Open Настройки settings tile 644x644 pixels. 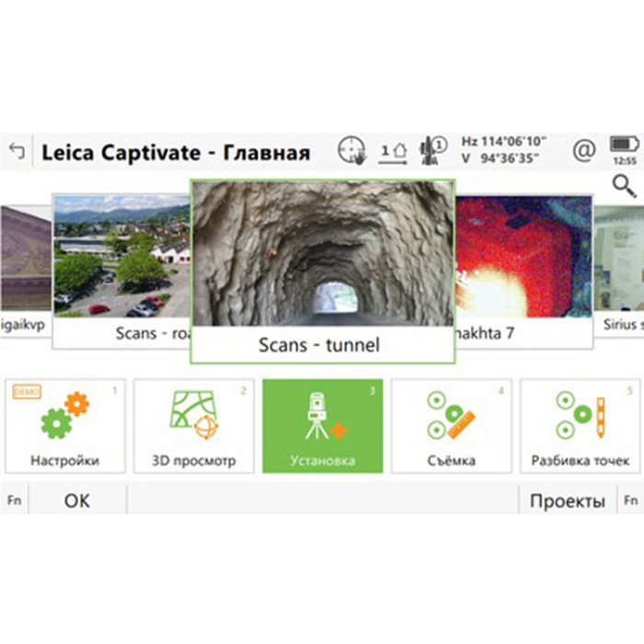coord(65,426)
